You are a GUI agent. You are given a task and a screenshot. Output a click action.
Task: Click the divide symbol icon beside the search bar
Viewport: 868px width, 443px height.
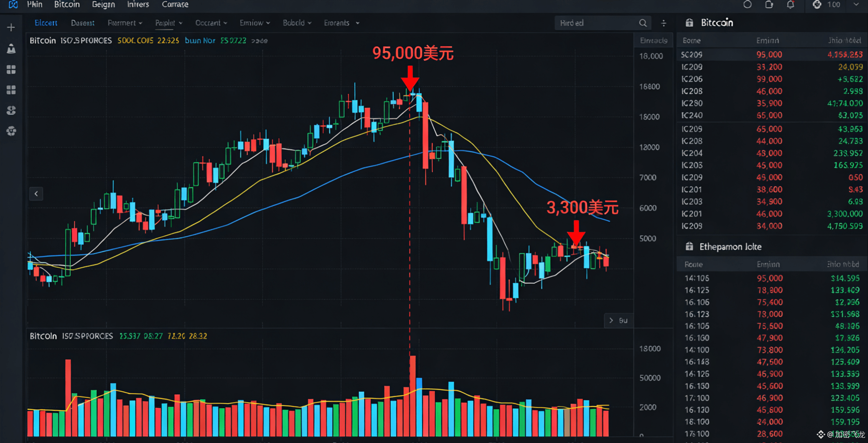663,23
